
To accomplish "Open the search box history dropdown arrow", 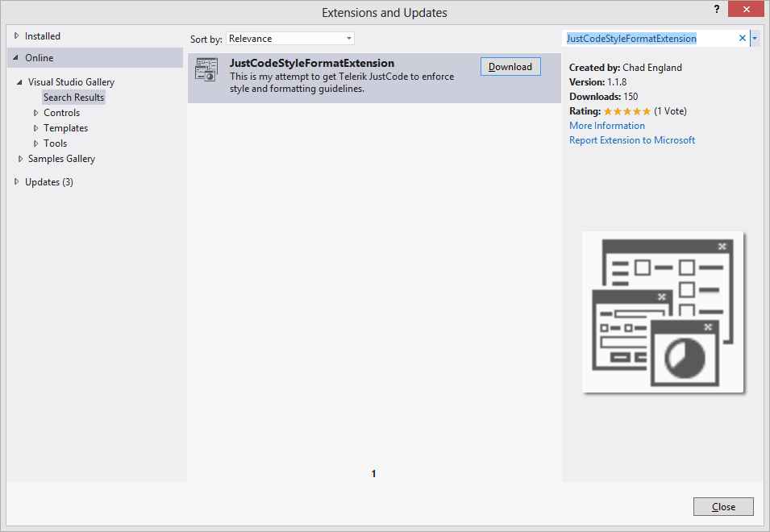I will pyautogui.click(x=755, y=38).
